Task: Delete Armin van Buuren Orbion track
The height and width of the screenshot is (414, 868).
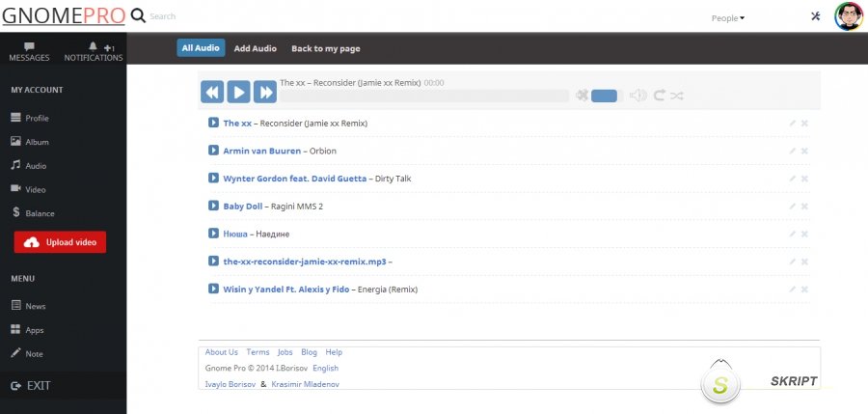Action: pos(804,151)
